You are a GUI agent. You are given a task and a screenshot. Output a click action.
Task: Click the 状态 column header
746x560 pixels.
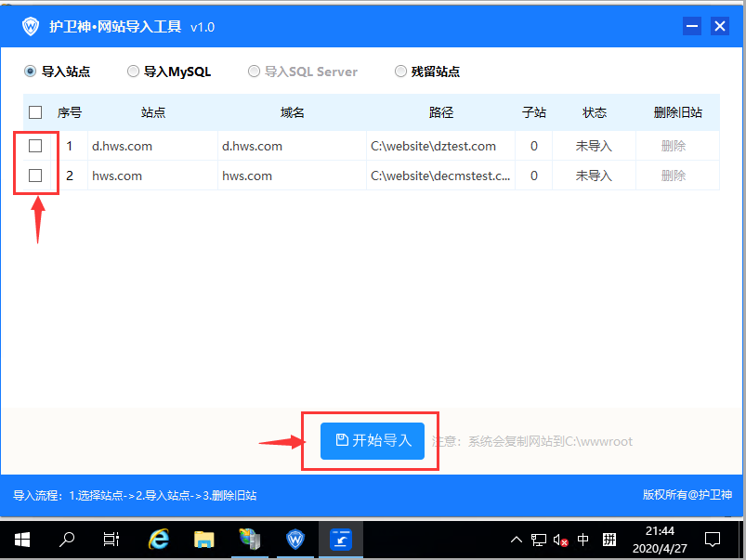point(595,112)
